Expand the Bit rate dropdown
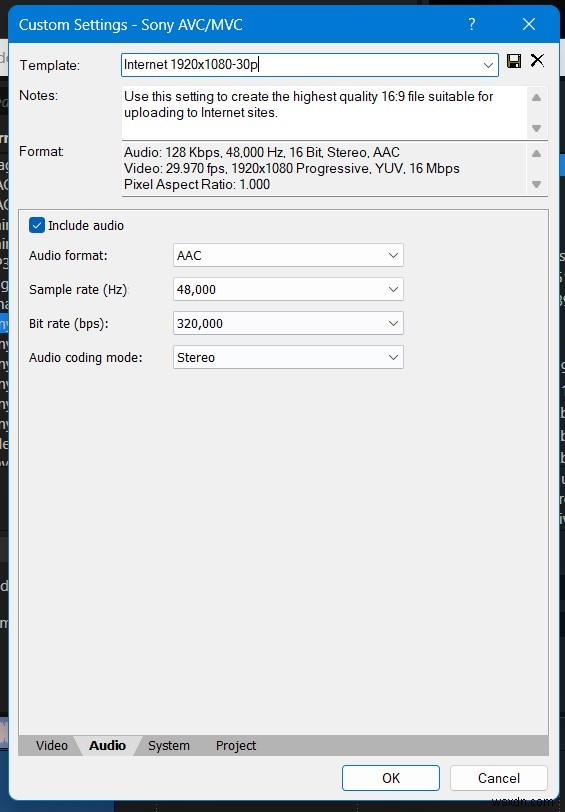 tap(288, 324)
